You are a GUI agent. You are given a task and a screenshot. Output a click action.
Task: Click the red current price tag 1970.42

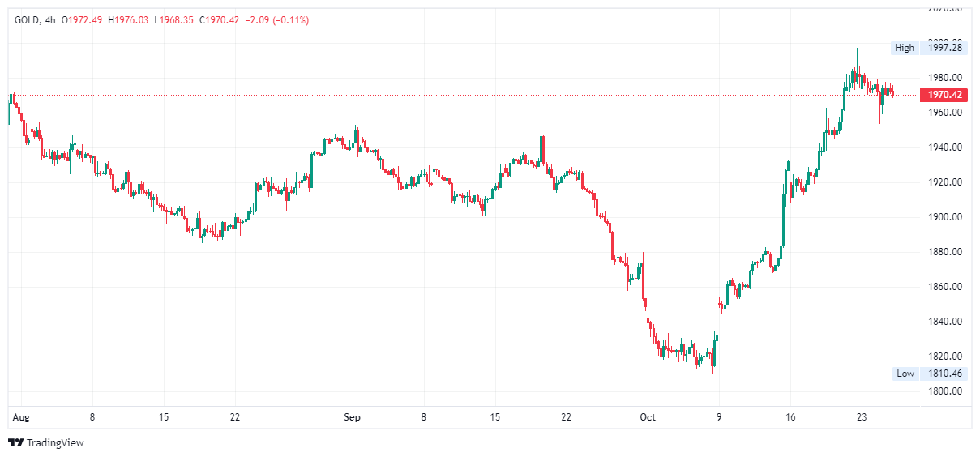[x=945, y=95]
